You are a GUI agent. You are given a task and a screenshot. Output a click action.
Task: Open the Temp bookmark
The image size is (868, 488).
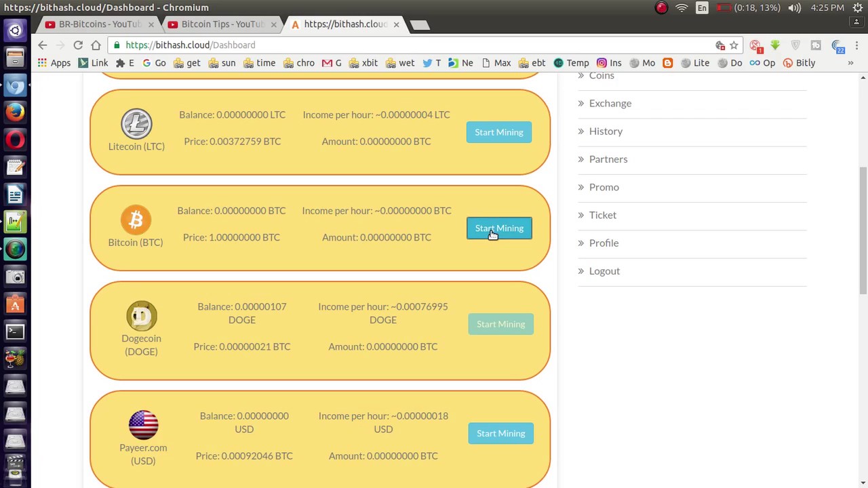(x=571, y=63)
